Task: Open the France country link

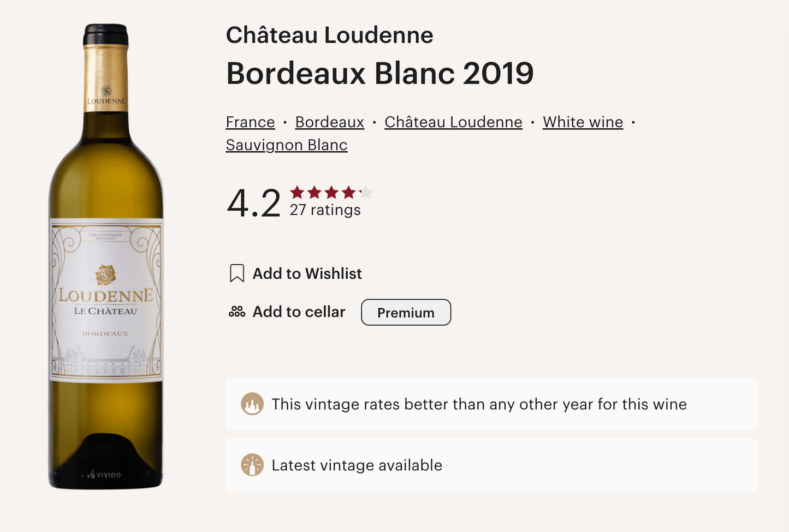Action: pos(250,122)
